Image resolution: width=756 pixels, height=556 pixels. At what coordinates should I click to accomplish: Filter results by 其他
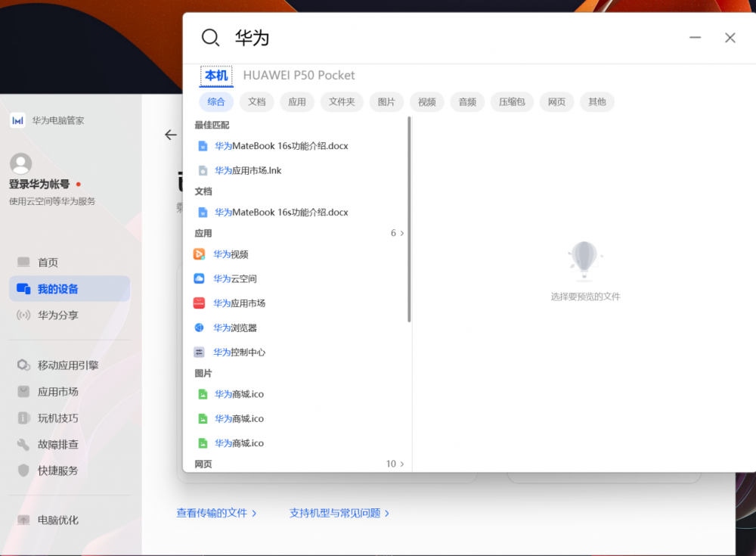pos(597,102)
